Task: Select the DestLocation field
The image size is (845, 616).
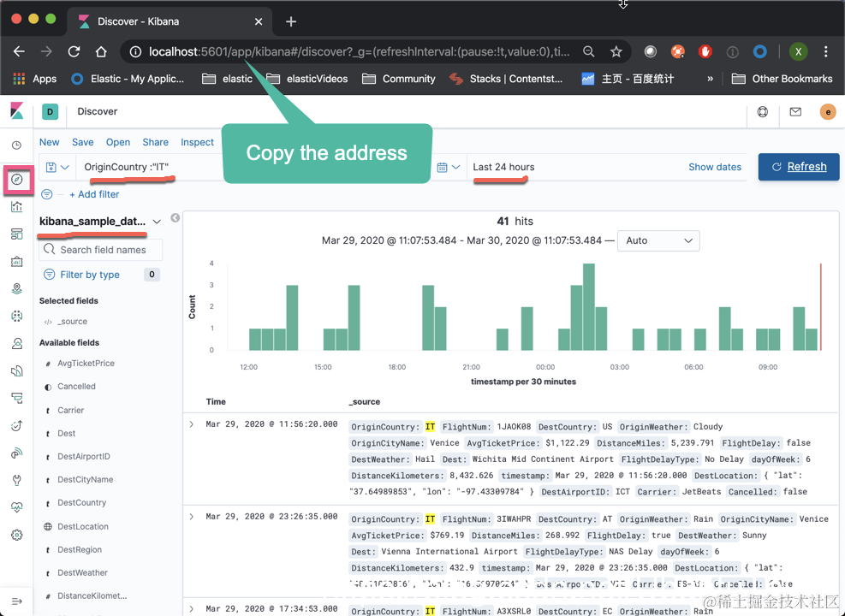Action: pyautogui.click(x=83, y=527)
